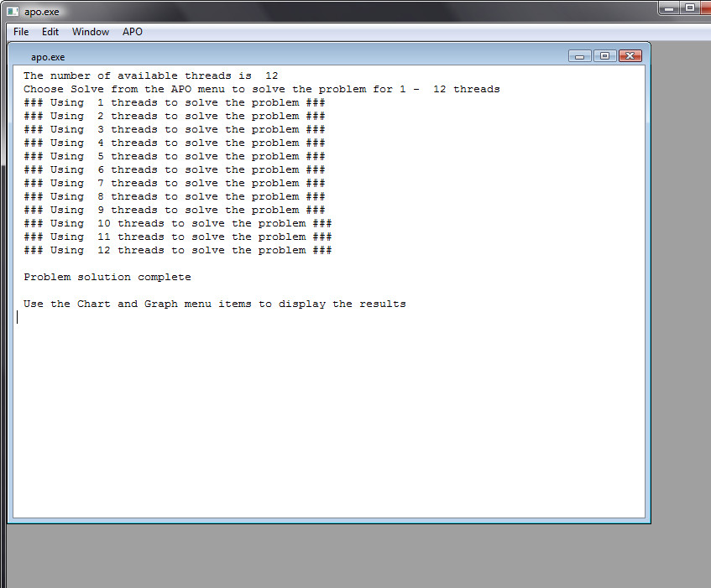Click line 'Using 5 threads to solve the problem'
711x588 pixels.
(x=174, y=156)
